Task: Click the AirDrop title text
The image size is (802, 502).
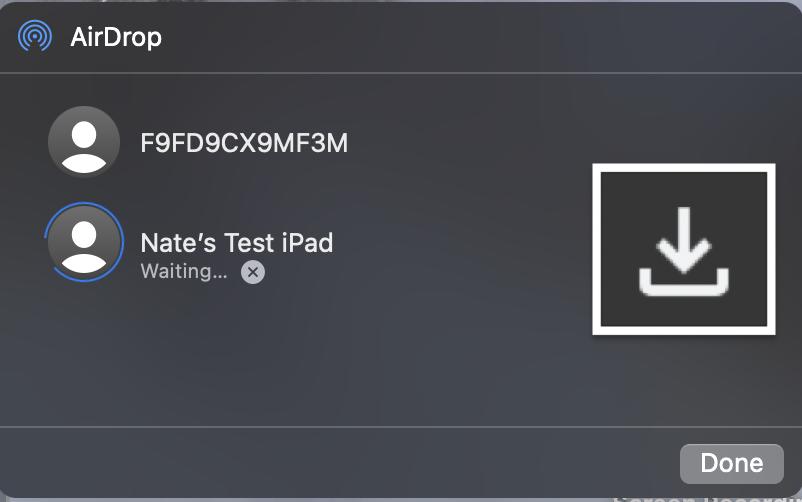Action: pos(116,38)
